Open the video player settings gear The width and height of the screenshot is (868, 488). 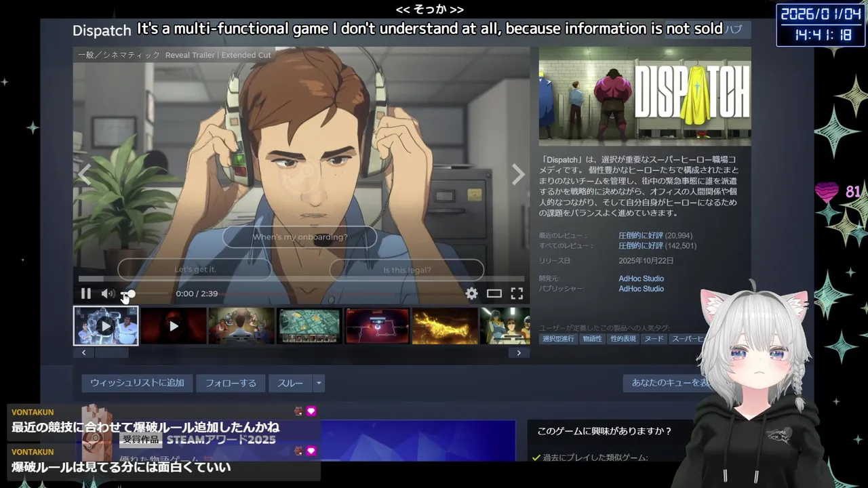(x=471, y=293)
